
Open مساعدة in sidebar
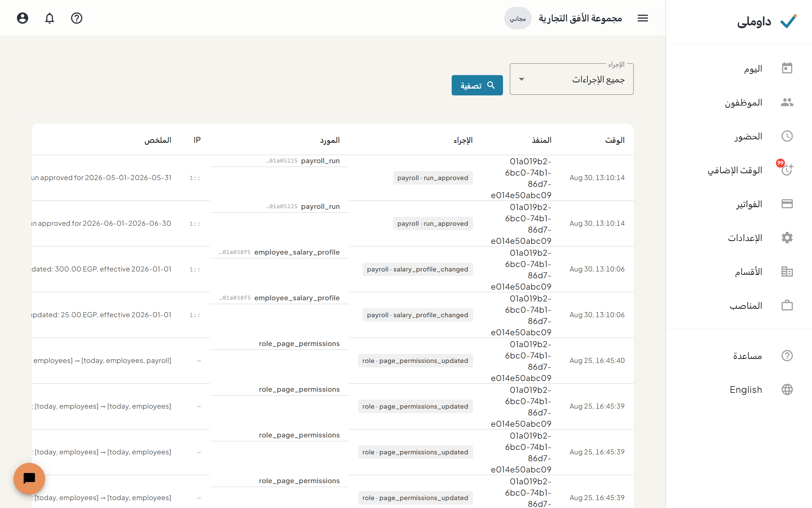tap(739, 356)
